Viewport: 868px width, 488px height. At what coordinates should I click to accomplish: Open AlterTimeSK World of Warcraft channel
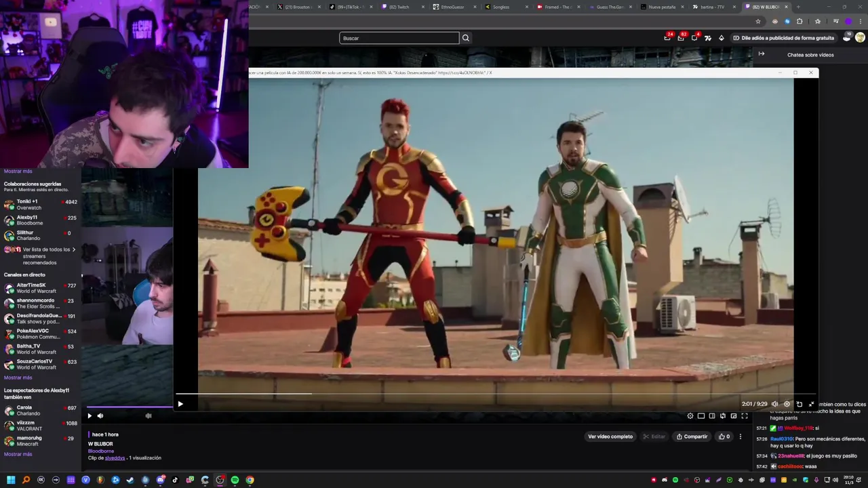41,288
